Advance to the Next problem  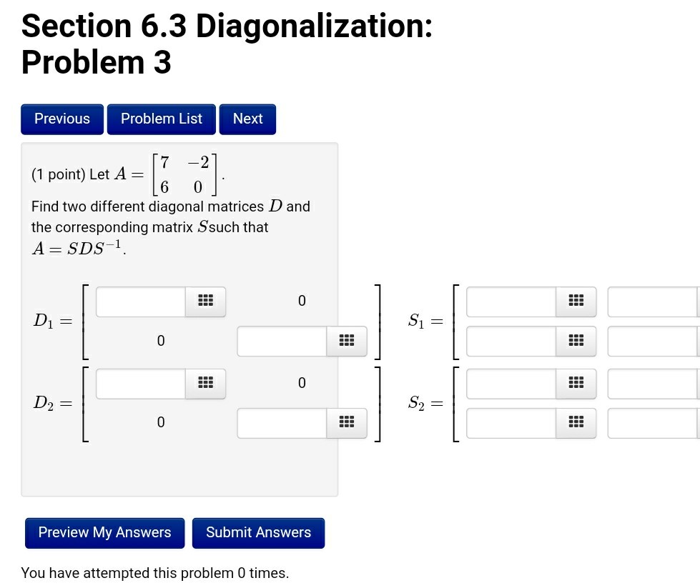247,119
